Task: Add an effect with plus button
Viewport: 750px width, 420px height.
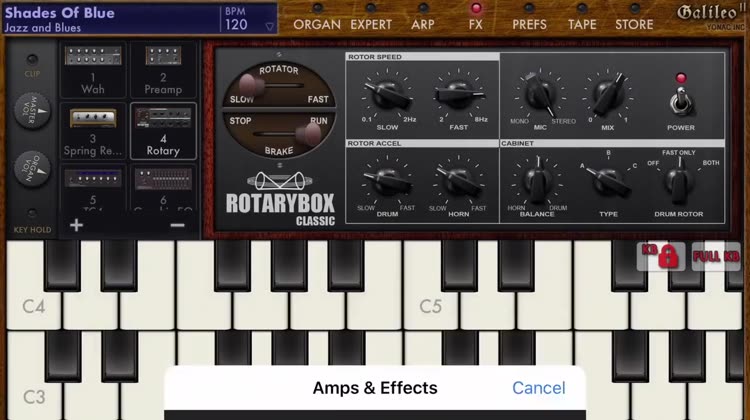Action: (76, 225)
